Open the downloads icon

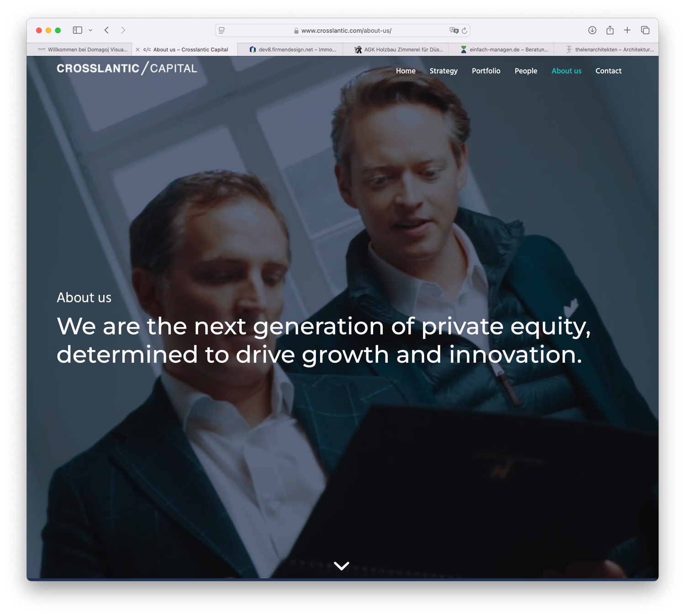click(x=592, y=30)
